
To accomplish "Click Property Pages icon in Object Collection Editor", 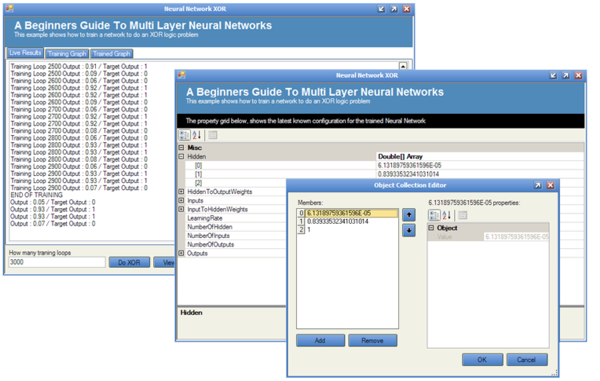I will (x=462, y=215).
